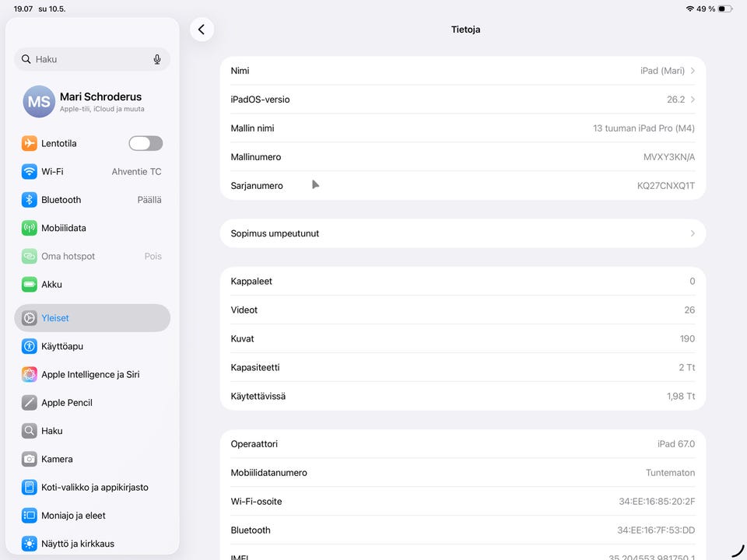This screenshot has height=560, width=747.
Task: Open the Sopimus umpeutunut chevron
Action: (x=693, y=233)
